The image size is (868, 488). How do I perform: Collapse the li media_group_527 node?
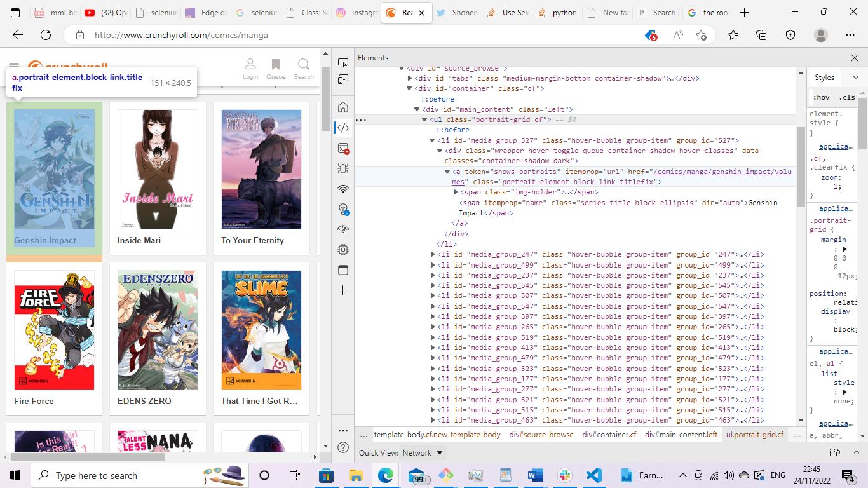point(432,140)
